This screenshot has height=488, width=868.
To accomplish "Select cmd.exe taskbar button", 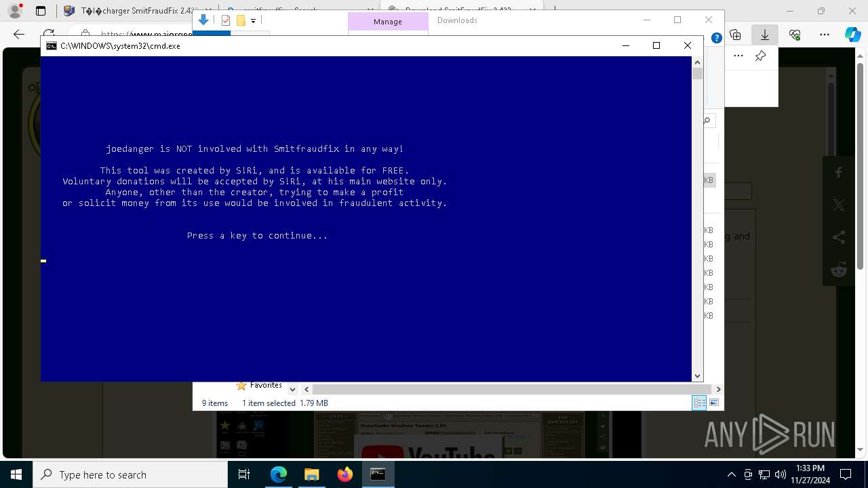I will click(378, 474).
